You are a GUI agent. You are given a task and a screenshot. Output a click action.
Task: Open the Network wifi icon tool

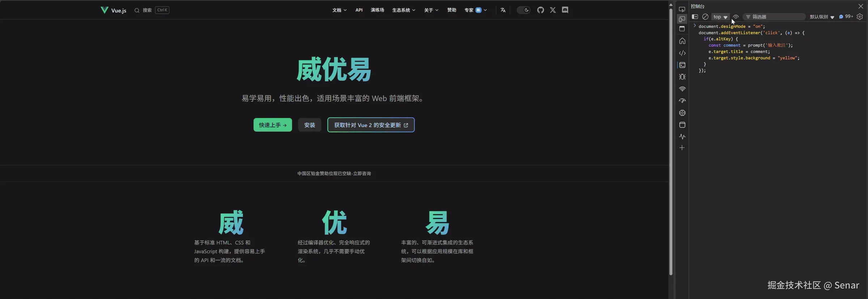coord(682,89)
